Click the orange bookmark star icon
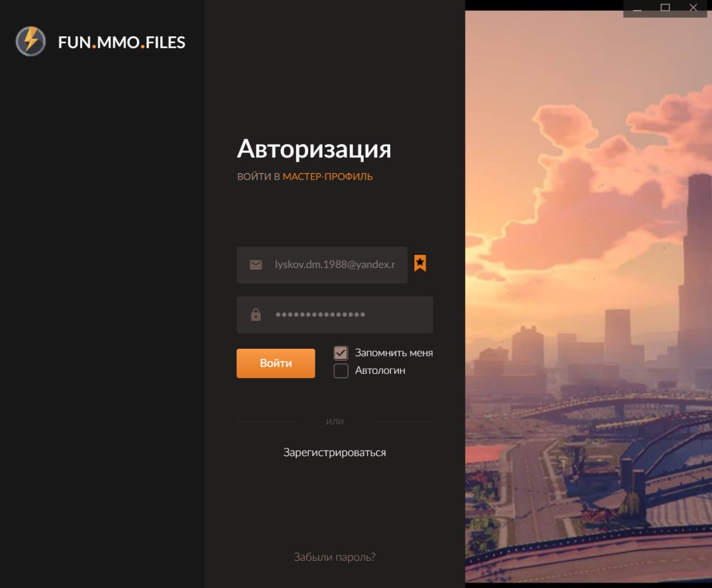 tap(420, 263)
